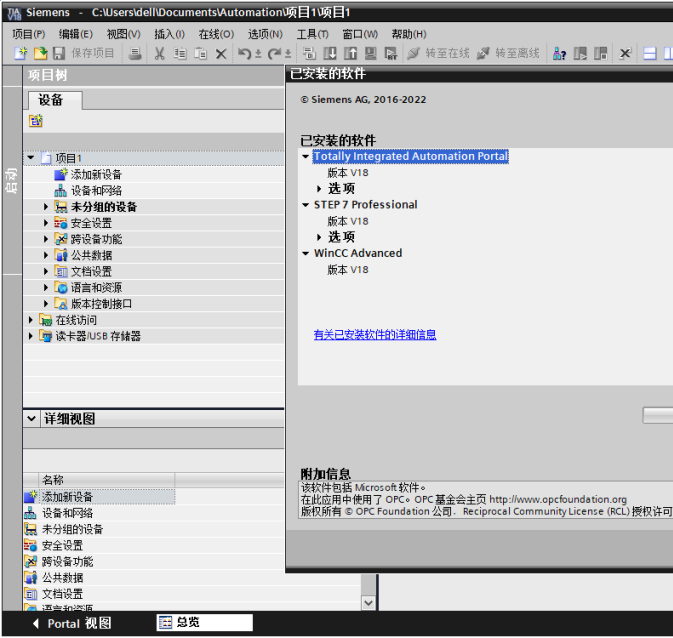The width and height of the screenshot is (673, 638).
Task: Click the Paste toolbar icon
Action: [200, 53]
